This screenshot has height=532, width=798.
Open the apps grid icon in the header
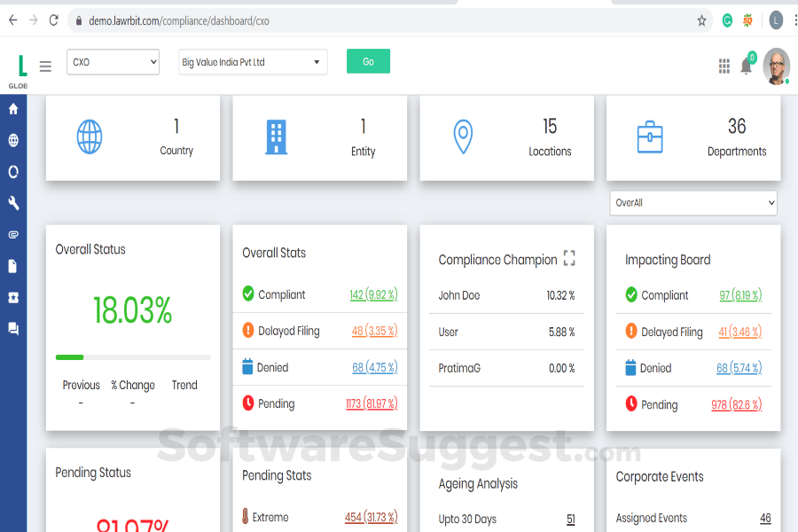(724, 66)
